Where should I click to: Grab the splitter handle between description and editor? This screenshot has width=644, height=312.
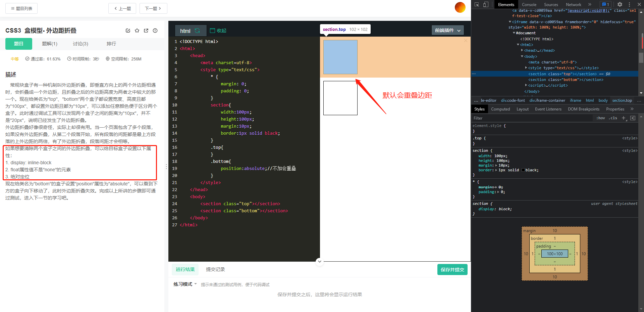pyautogui.click(x=166, y=167)
